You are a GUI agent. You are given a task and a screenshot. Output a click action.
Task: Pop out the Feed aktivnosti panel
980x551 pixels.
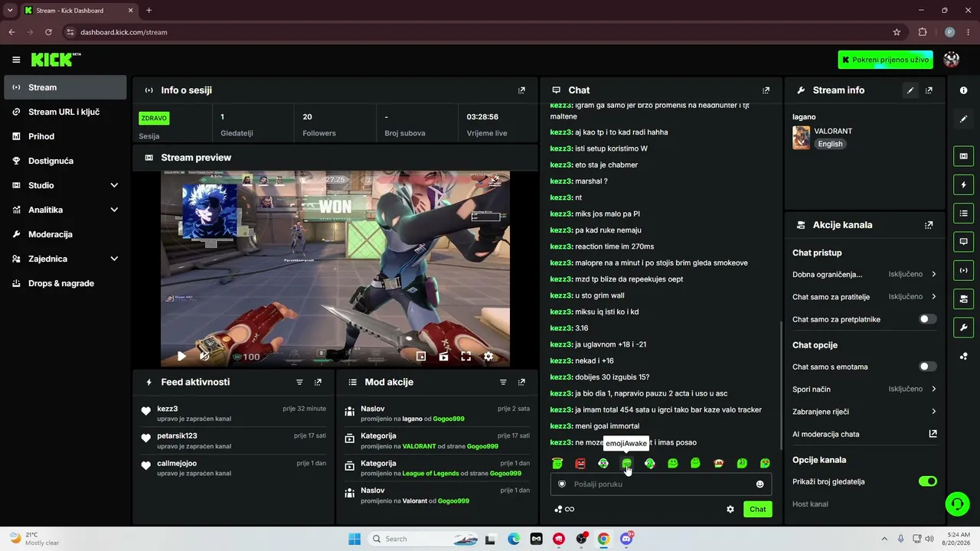tap(318, 382)
